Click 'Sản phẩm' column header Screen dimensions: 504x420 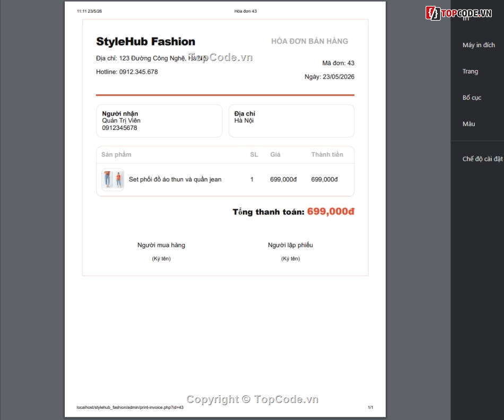pos(116,154)
